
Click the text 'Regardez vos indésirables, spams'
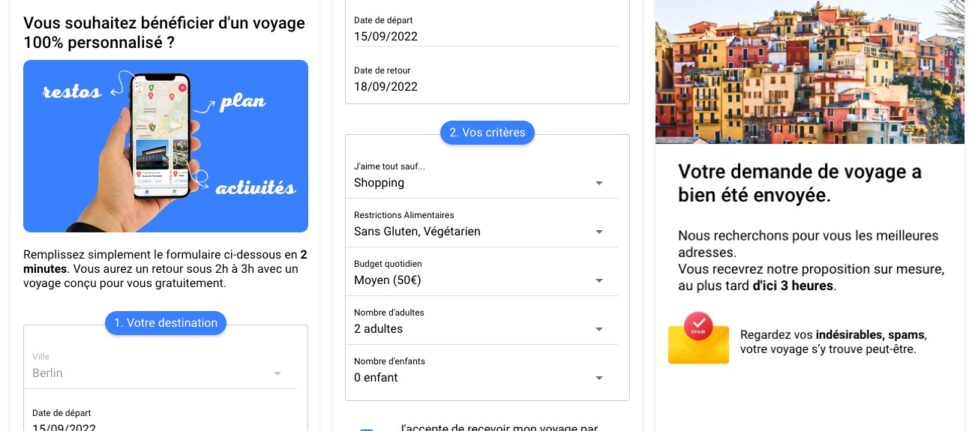click(x=833, y=335)
